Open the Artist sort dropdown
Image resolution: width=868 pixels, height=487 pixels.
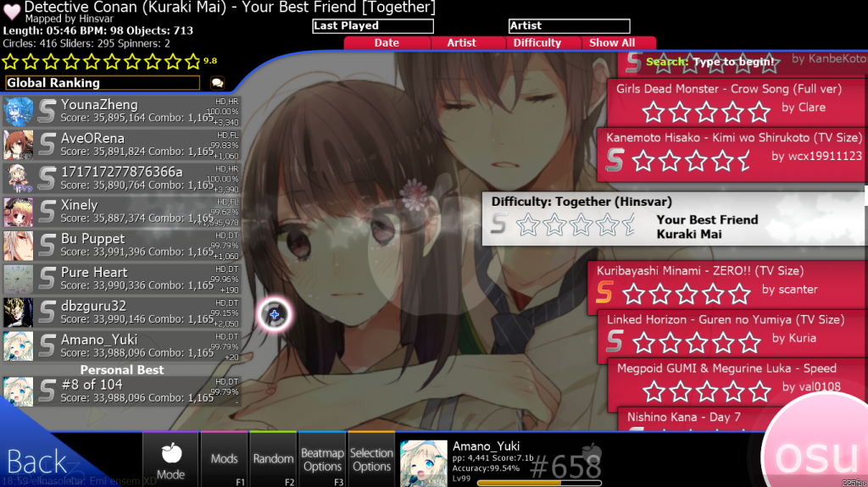pyautogui.click(x=569, y=26)
